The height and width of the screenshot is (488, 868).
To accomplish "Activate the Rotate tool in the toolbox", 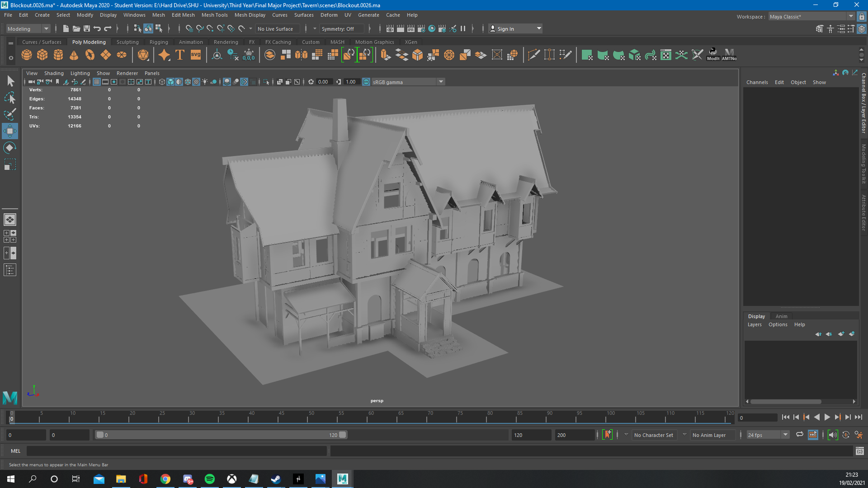I will [x=10, y=148].
